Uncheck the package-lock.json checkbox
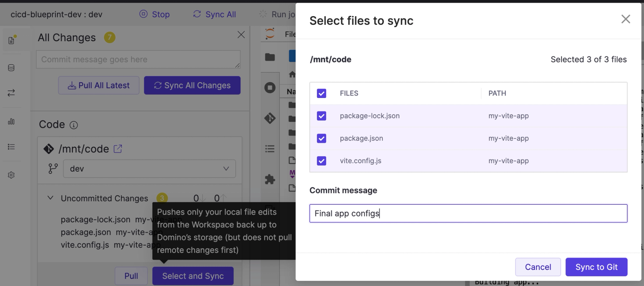This screenshot has height=286, width=644. pyautogui.click(x=321, y=116)
